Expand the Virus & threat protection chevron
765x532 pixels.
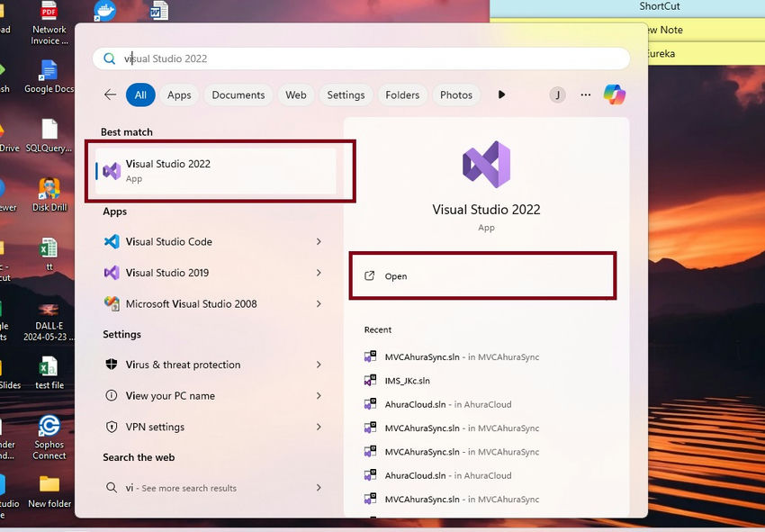click(x=319, y=365)
